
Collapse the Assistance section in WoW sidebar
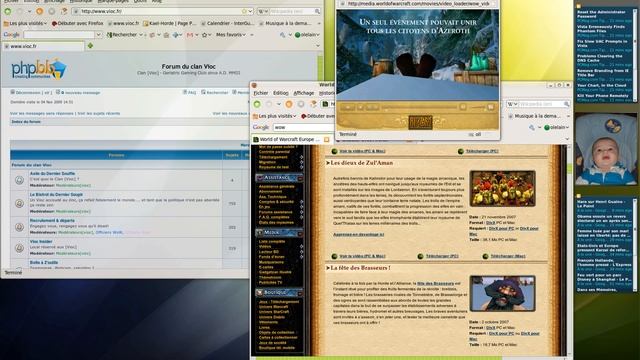[300, 178]
